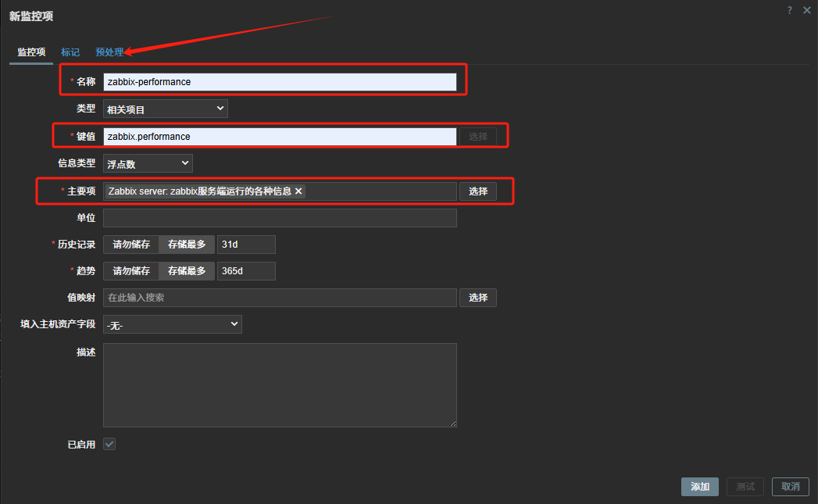Open the 填入主机资产字段 dropdown
818x504 pixels.
[x=172, y=324]
